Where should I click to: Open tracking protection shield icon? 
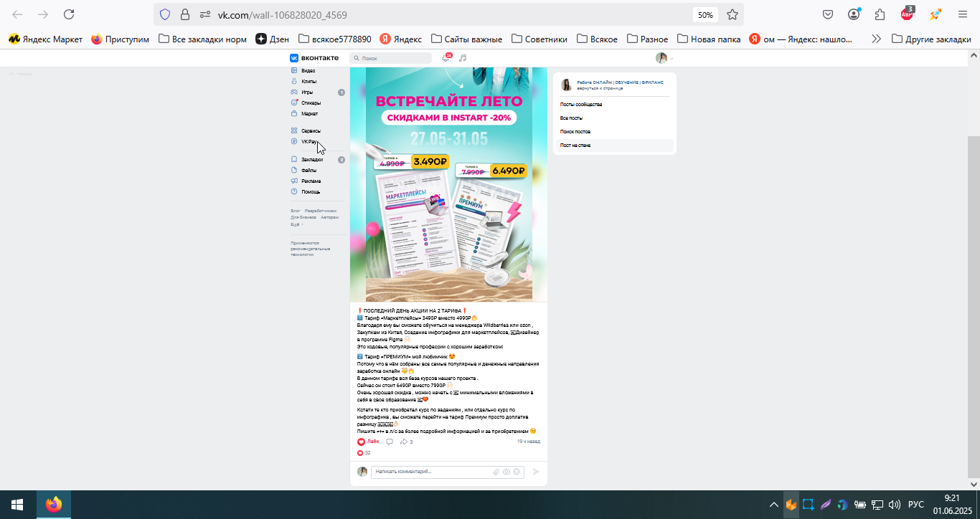point(165,14)
